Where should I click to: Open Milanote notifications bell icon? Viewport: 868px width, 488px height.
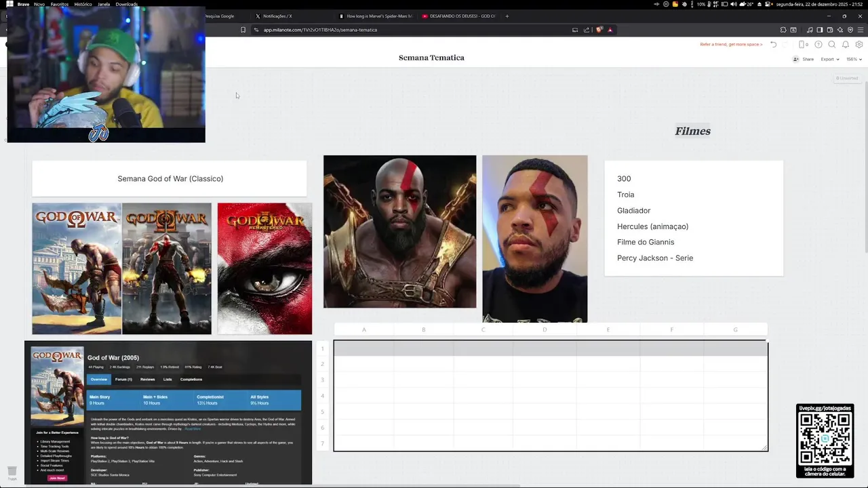(846, 44)
